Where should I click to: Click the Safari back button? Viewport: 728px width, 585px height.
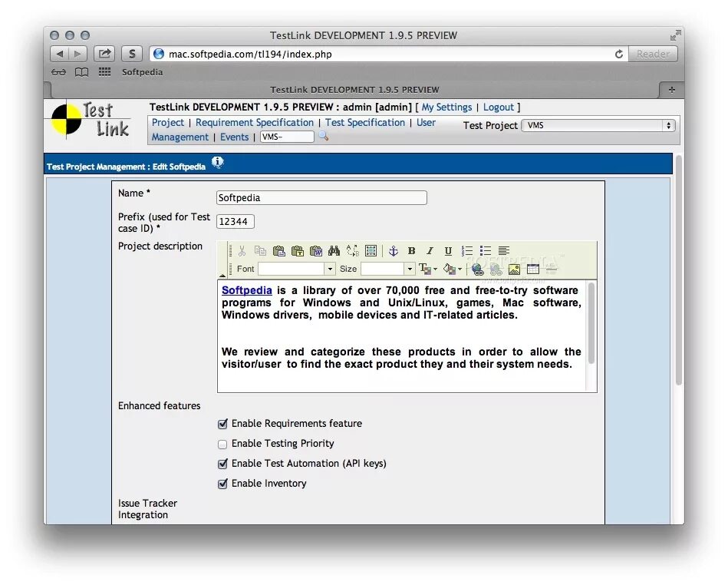60,54
